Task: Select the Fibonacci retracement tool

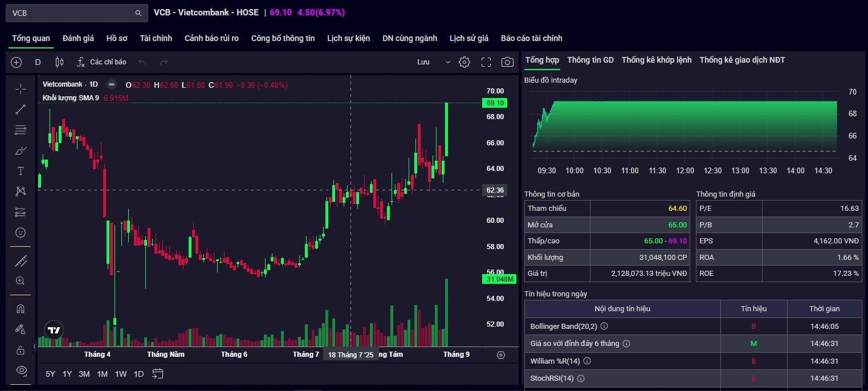Action: (21, 130)
